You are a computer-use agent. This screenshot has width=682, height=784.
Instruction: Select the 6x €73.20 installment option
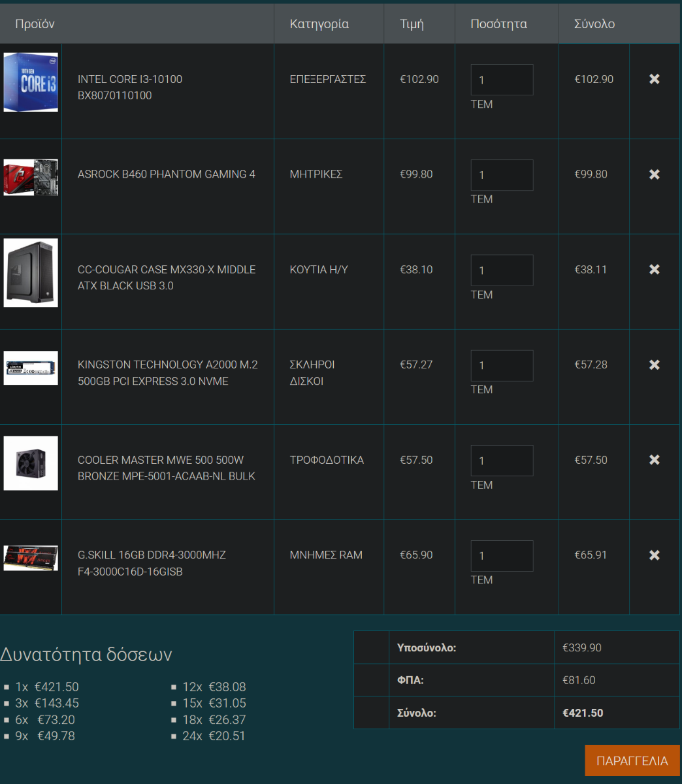tap(45, 719)
